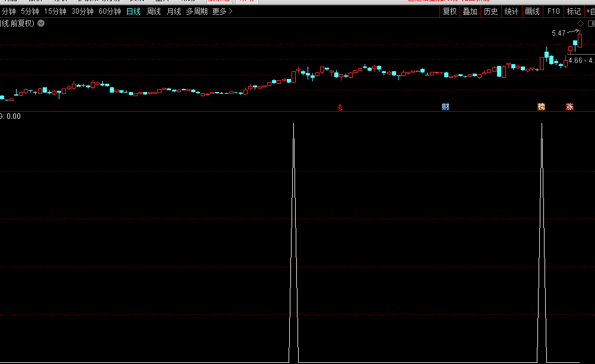Click the red S event marker
This screenshot has height=364, width=595.
tap(340, 107)
